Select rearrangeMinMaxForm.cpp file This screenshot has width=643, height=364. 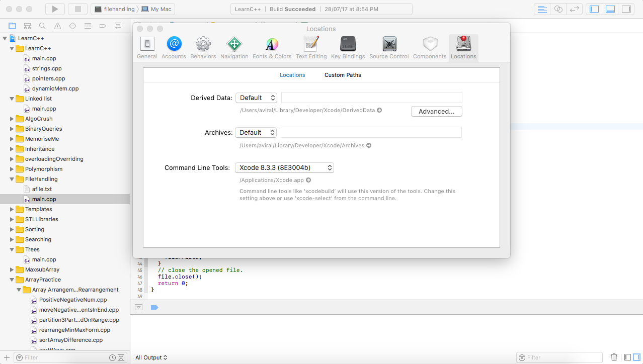point(74,330)
